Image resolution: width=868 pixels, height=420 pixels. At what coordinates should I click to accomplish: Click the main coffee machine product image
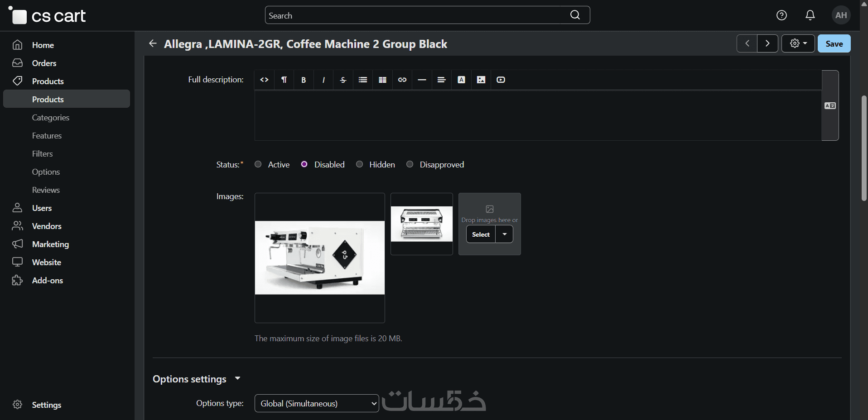click(x=320, y=258)
